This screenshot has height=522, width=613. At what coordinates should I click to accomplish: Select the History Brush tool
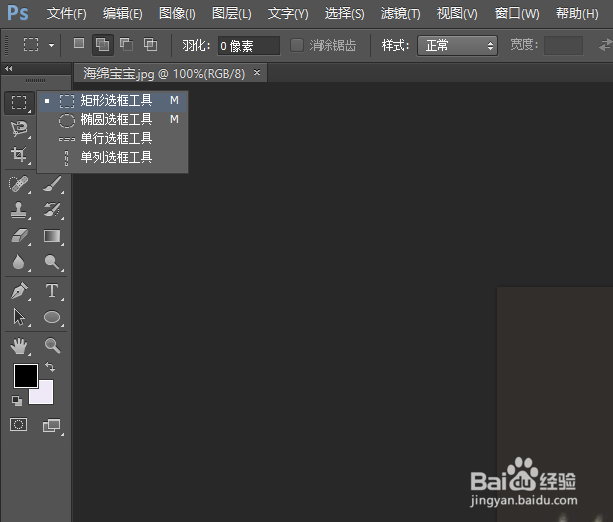(52, 210)
